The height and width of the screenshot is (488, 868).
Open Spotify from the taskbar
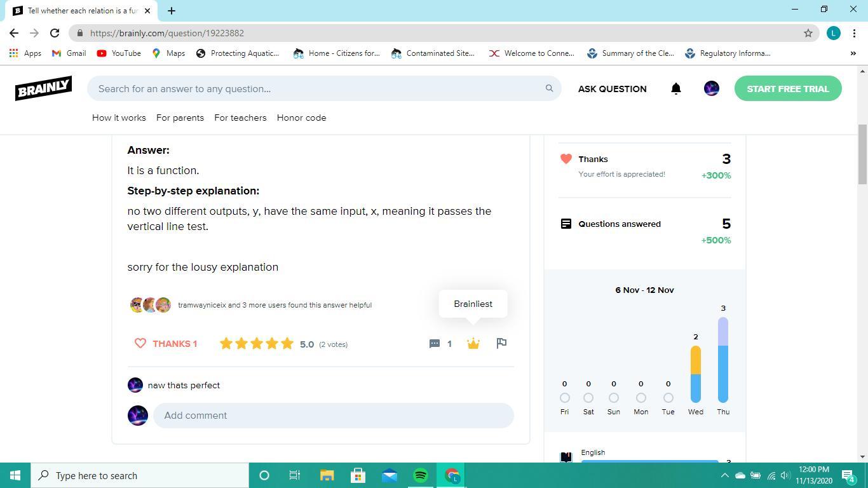point(421,475)
